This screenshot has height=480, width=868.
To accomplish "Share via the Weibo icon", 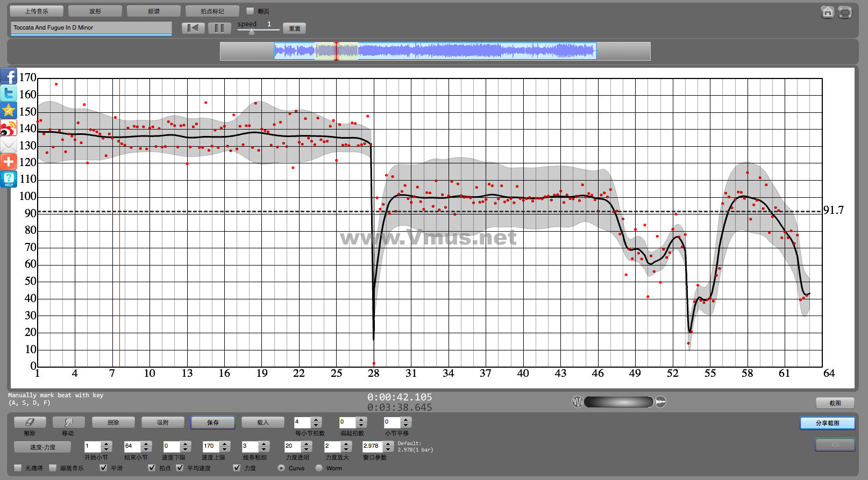I will (x=9, y=127).
